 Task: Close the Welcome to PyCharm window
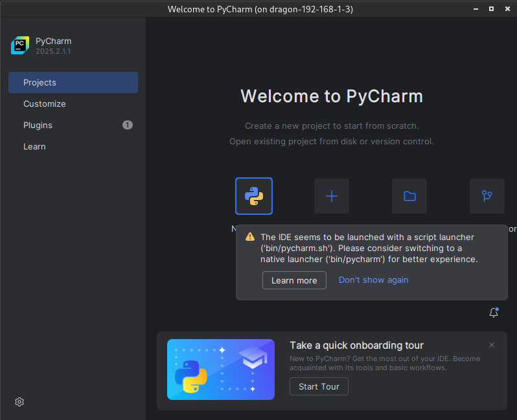coord(507,9)
